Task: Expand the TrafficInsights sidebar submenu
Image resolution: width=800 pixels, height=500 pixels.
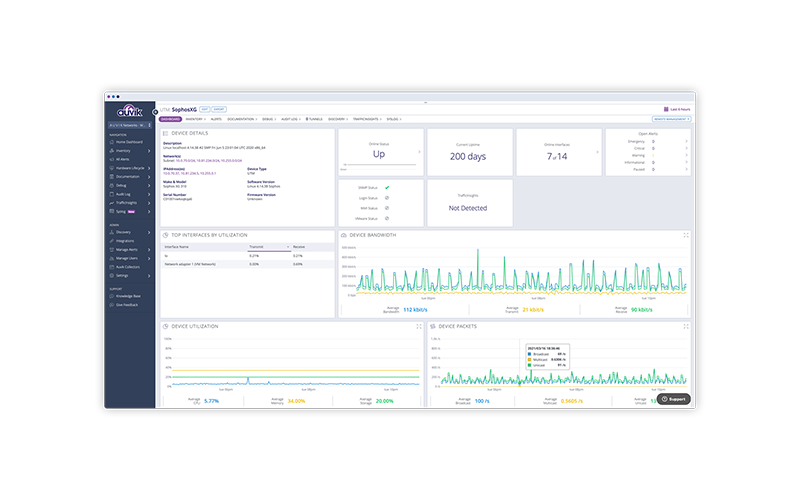Action: [151, 203]
